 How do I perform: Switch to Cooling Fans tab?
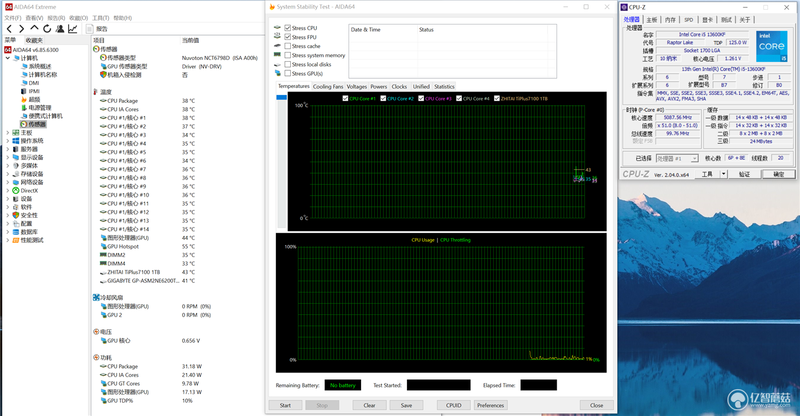tap(328, 87)
